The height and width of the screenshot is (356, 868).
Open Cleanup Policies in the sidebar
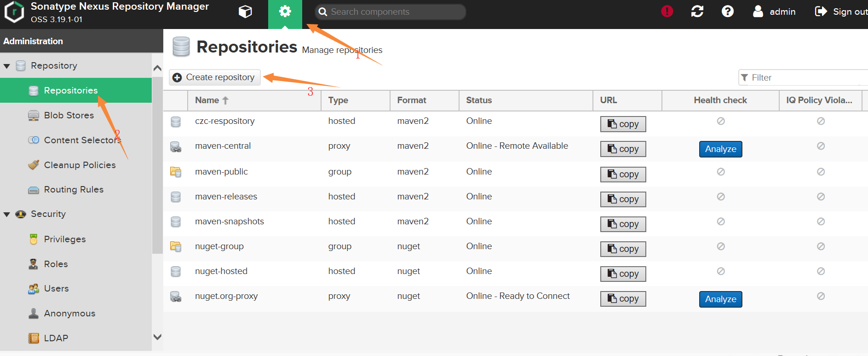(76, 165)
